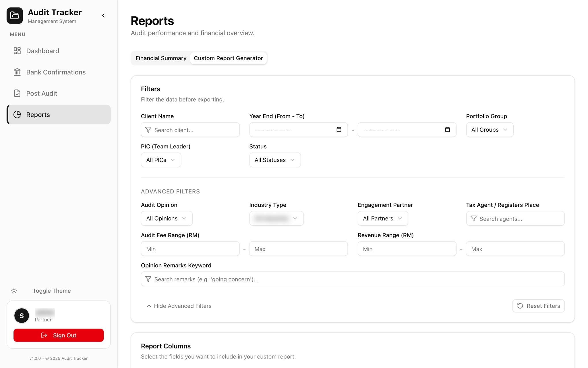Click the up chevron beside Hide Advanced Filters

[149, 306]
